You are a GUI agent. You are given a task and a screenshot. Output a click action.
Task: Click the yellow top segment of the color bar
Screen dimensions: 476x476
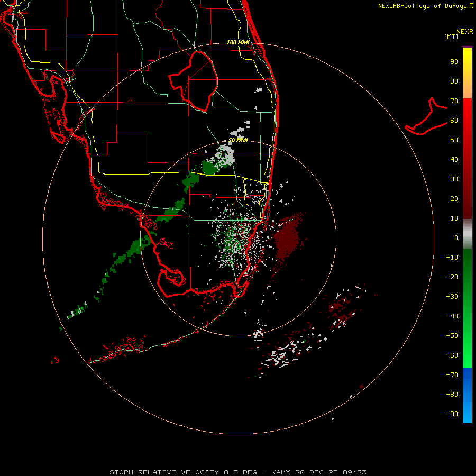point(467,73)
